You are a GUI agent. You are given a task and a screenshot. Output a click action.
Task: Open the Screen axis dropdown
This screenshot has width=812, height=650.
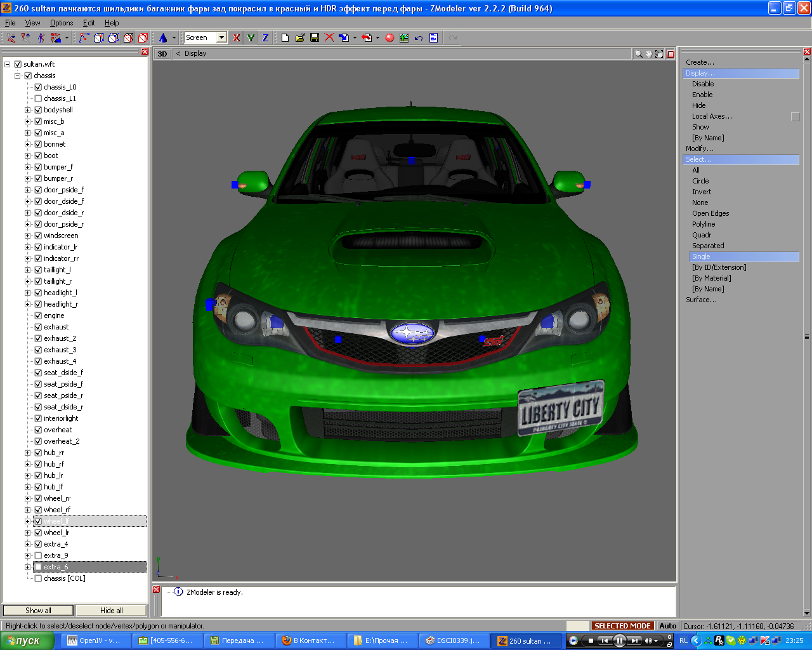[221, 38]
